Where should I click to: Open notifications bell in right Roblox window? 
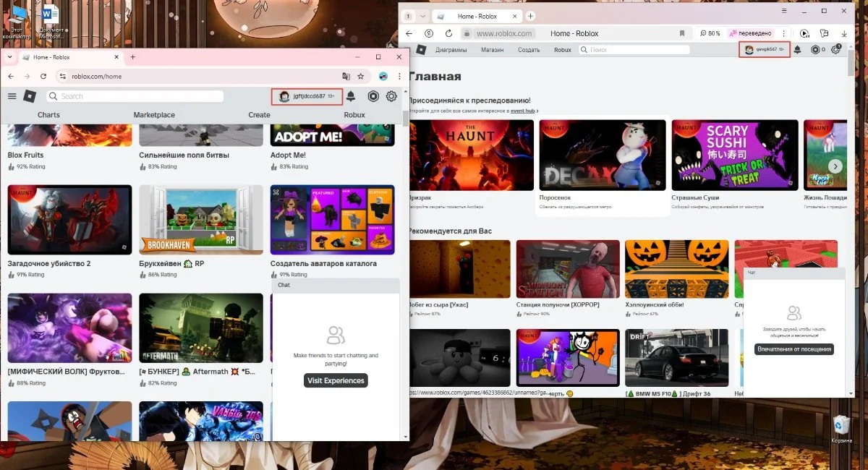click(797, 50)
